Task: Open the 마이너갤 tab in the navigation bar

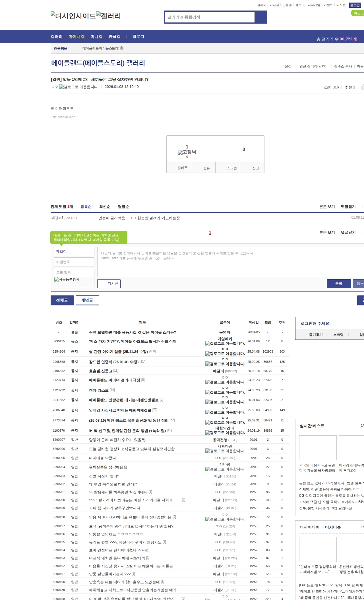Action: coord(76,37)
